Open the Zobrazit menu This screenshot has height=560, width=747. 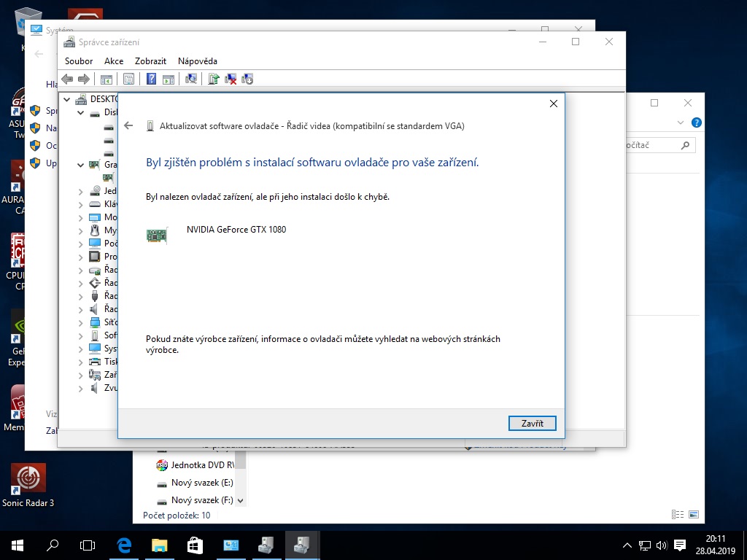pyautogui.click(x=150, y=61)
